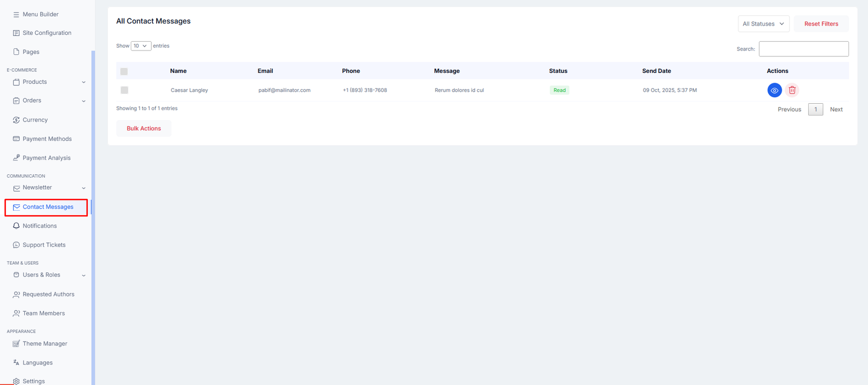Screen dimensions: 868x385
Task: Tick the select-all checkbox in table header
Action: 124,71
